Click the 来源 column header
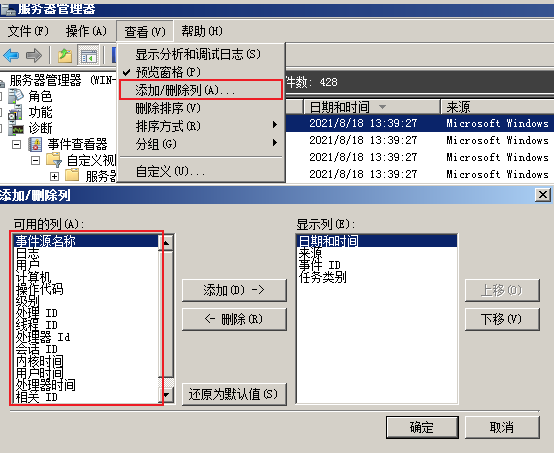The width and height of the screenshot is (554, 453). (497, 106)
